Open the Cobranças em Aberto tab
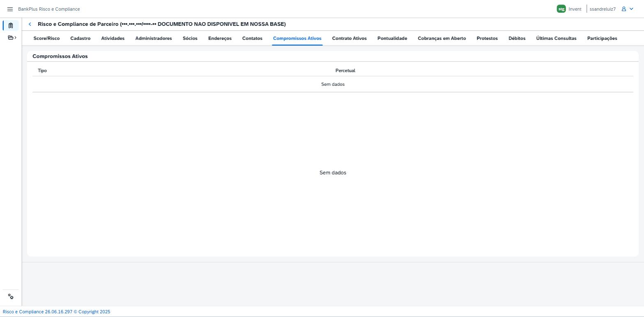 (x=442, y=38)
